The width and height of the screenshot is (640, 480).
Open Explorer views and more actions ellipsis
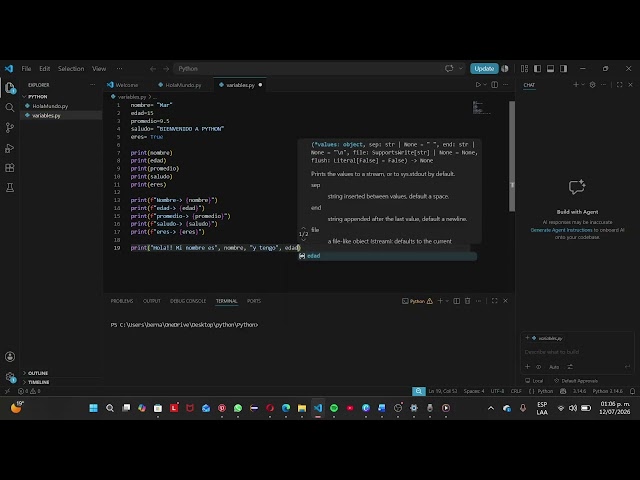93,85
